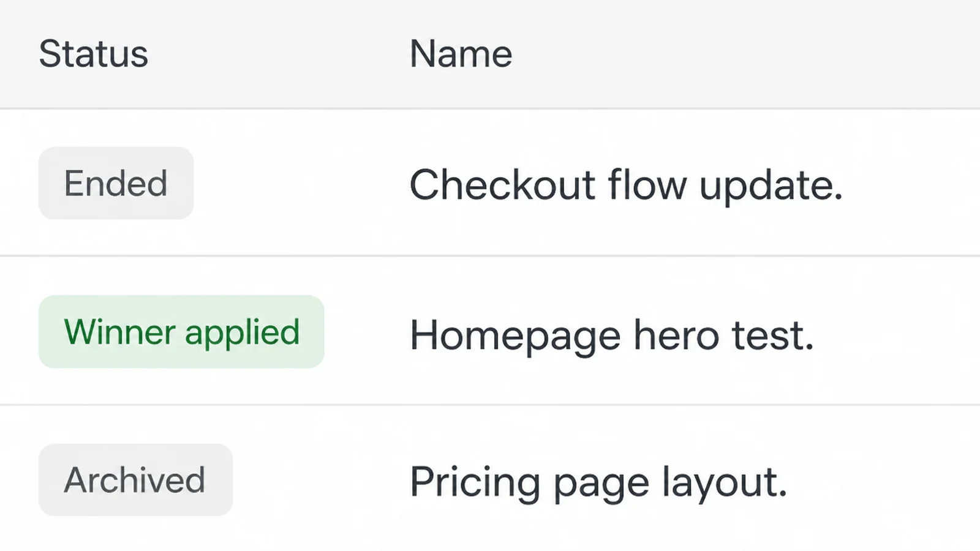Click the word applied in green badge

(x=243, y=334)
